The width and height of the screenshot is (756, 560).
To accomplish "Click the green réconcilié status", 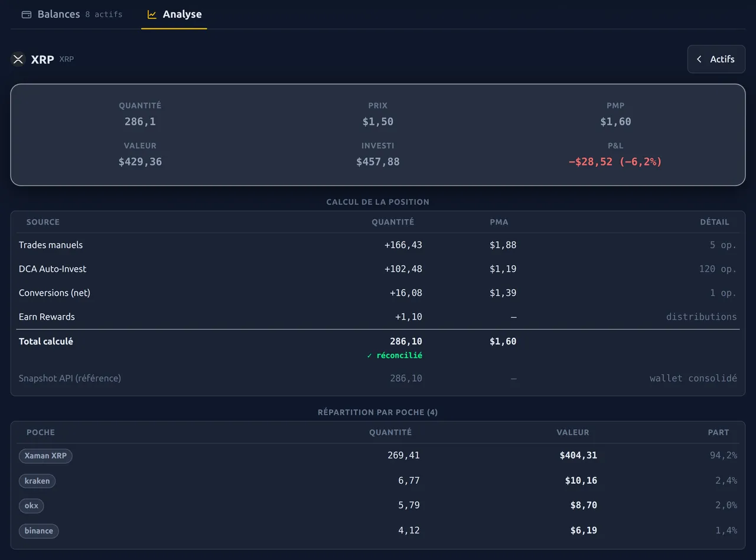I will coord(395,356).
